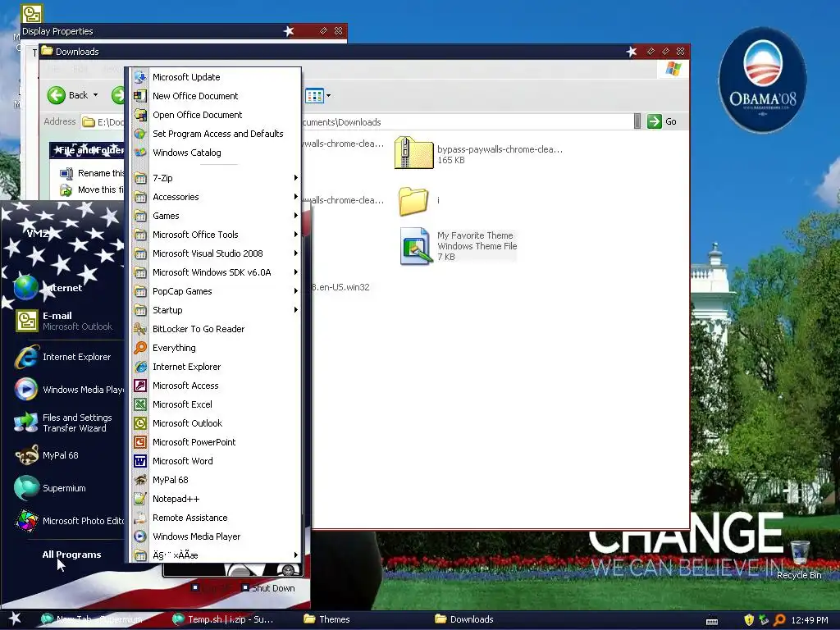
Task: Click the Start button on taskbar
Action: click(x=15, y=619)
